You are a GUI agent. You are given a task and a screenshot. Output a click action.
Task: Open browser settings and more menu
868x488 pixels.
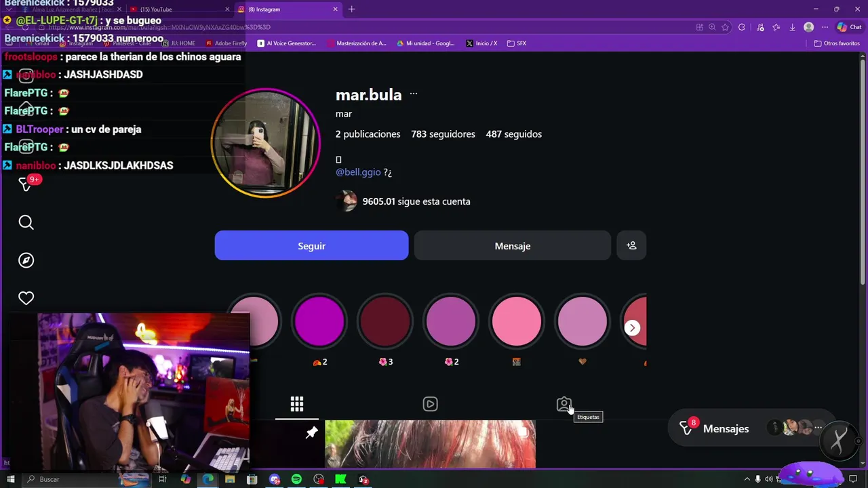pos(825,27)
